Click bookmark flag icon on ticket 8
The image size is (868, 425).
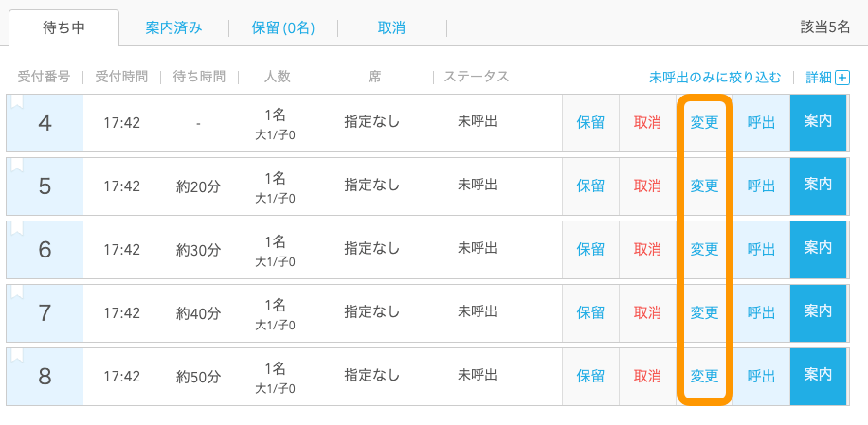(18, 357)
